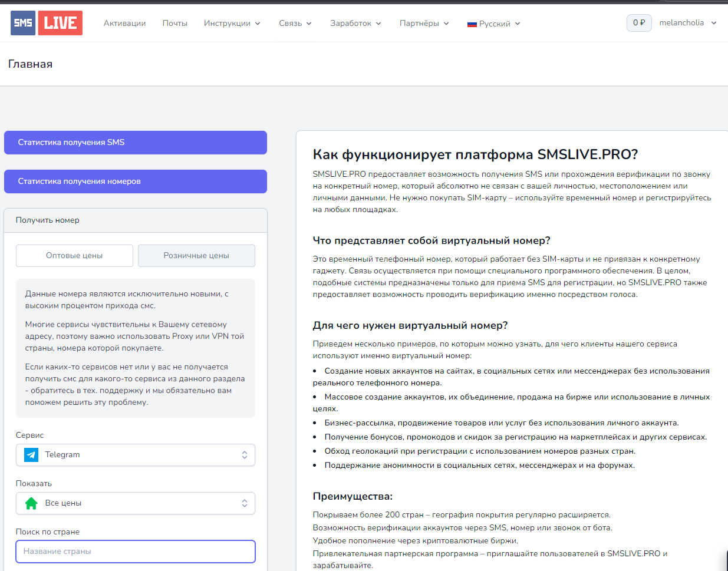The image size is (728, 571).
Task: Click the Получить номер panel header
Action: click(136, 220)
